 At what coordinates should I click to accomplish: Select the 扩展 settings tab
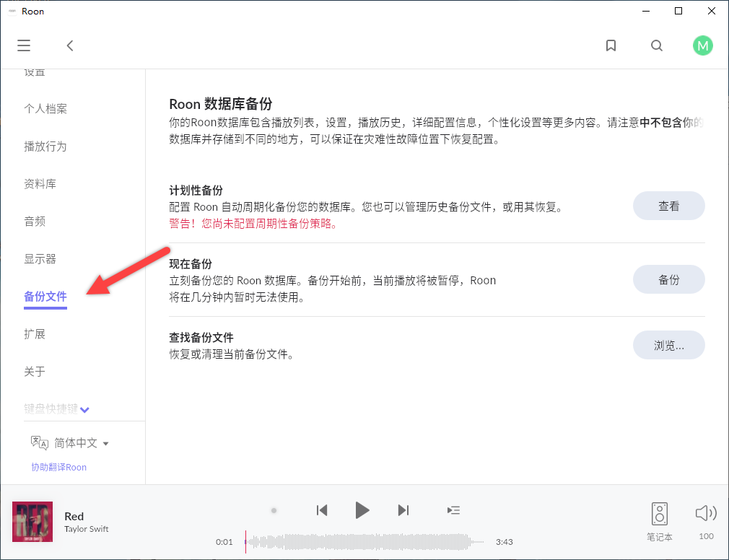click(x=35, y=334)
